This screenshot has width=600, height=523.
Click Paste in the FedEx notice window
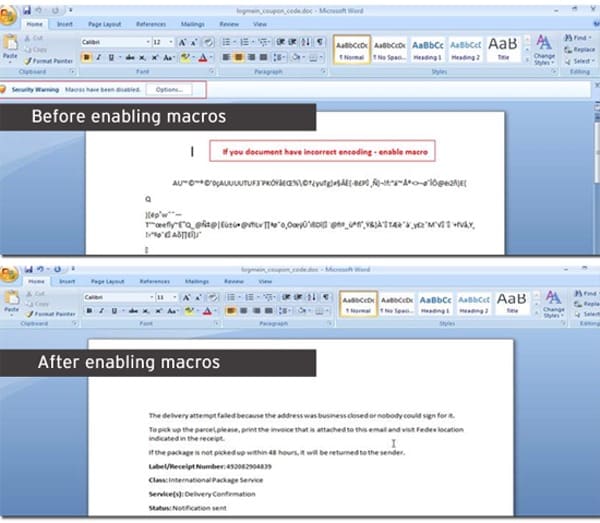click(11, 302)
